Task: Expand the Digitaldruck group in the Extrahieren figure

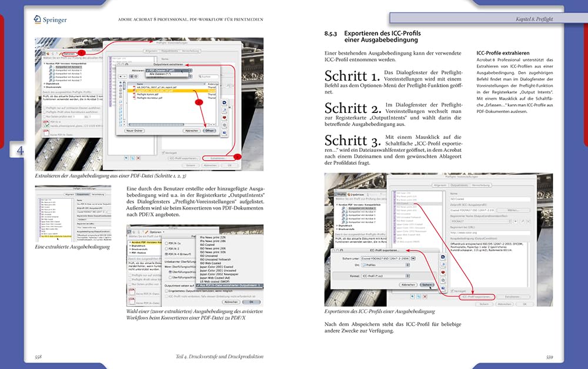Action: (45, 84)
